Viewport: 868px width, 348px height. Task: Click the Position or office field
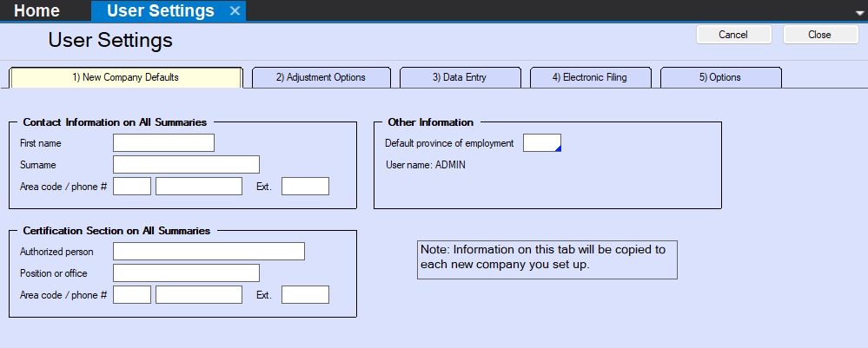coord(186,273)
